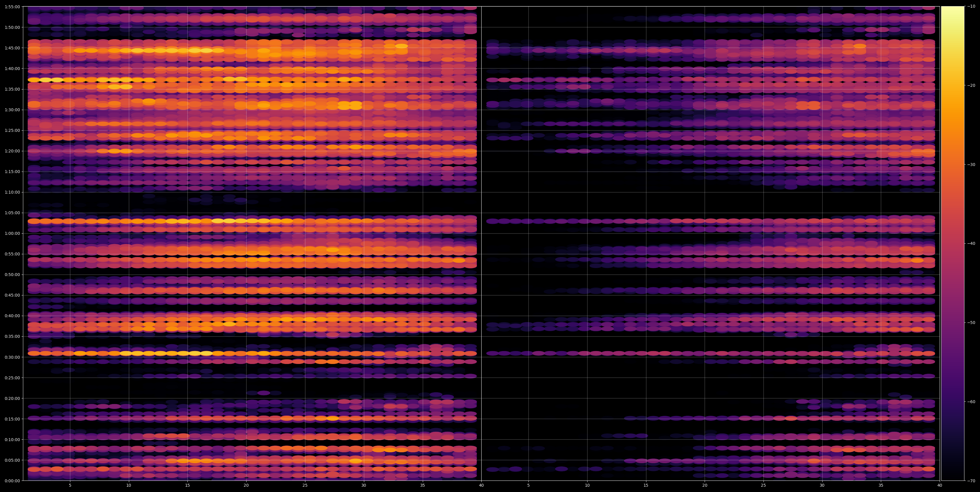The image size is (980, 492).
Task: Click the 1:30:00 y-axis tick label
Action: point(13,110)
